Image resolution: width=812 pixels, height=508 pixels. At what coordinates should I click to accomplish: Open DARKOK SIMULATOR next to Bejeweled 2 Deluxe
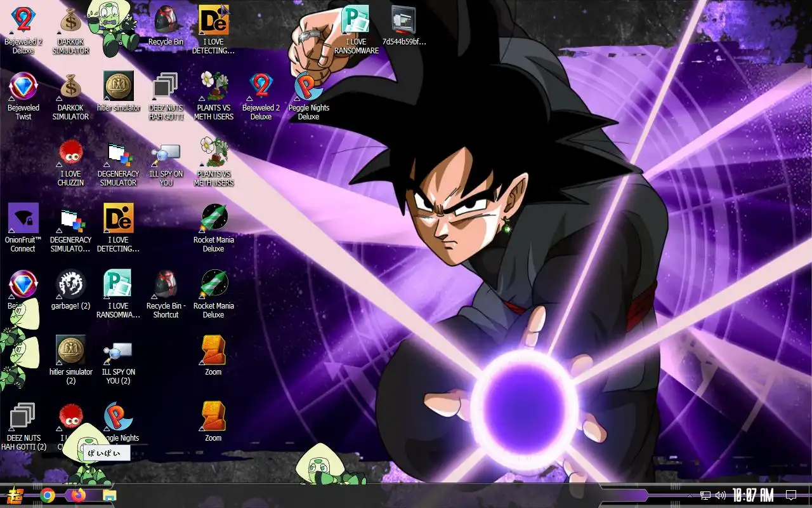[70, 21]
